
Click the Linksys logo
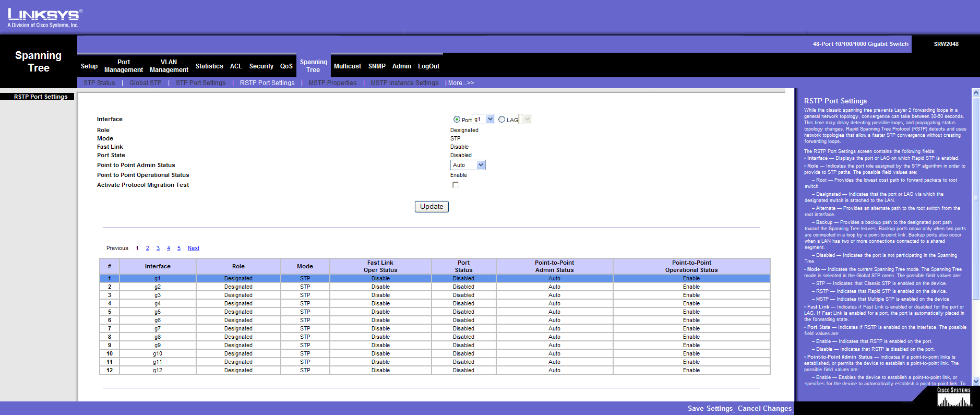pos(45,18)
